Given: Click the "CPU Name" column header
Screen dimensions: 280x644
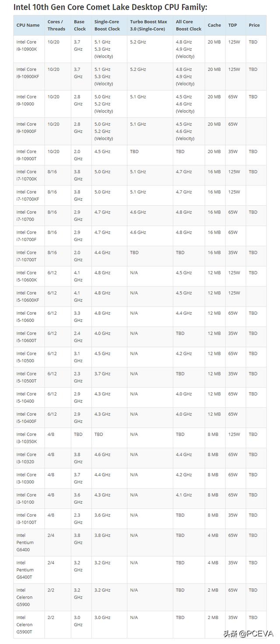Looking at the screenshot, I should click(x=28, y=25).
